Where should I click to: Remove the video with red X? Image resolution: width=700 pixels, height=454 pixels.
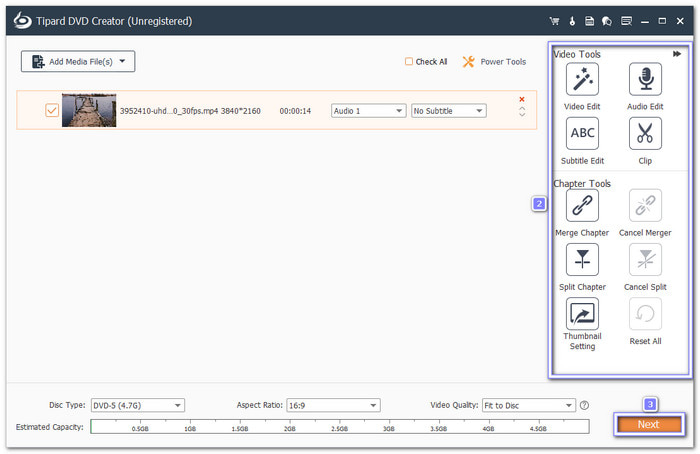pos(521,99)
